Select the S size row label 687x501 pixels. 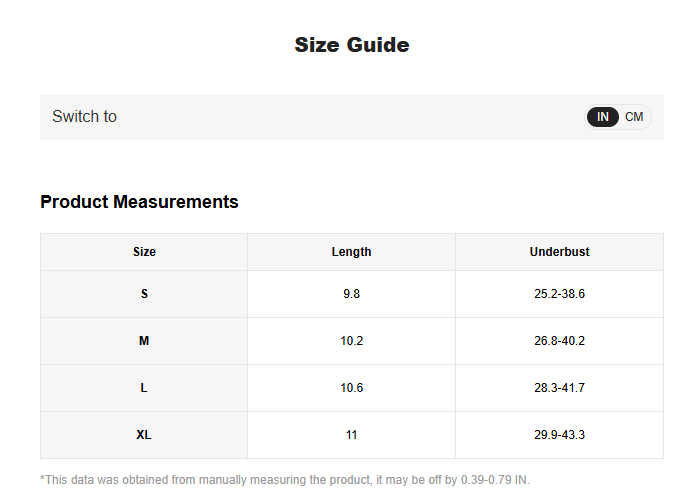coord(144,294)
